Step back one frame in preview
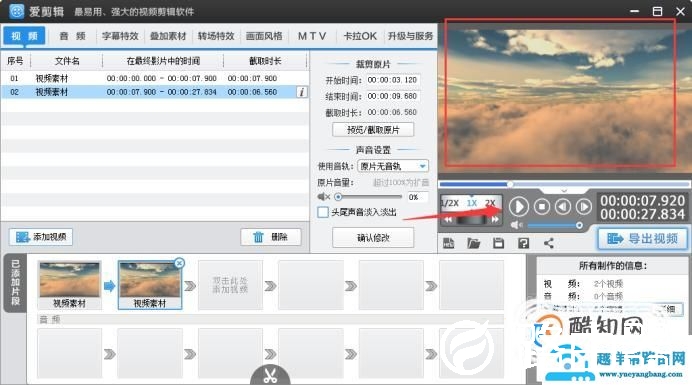 563,207
